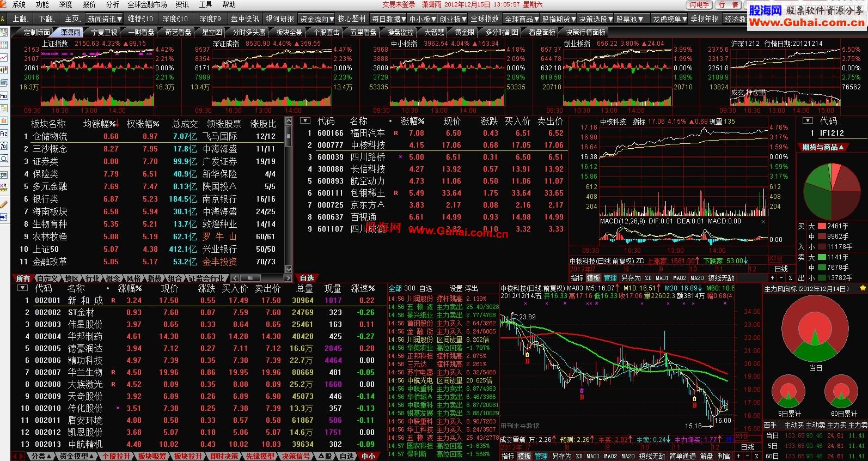Click the 深度F9 toolbar button
Screen dimensions: 868x461
(210, 19)
